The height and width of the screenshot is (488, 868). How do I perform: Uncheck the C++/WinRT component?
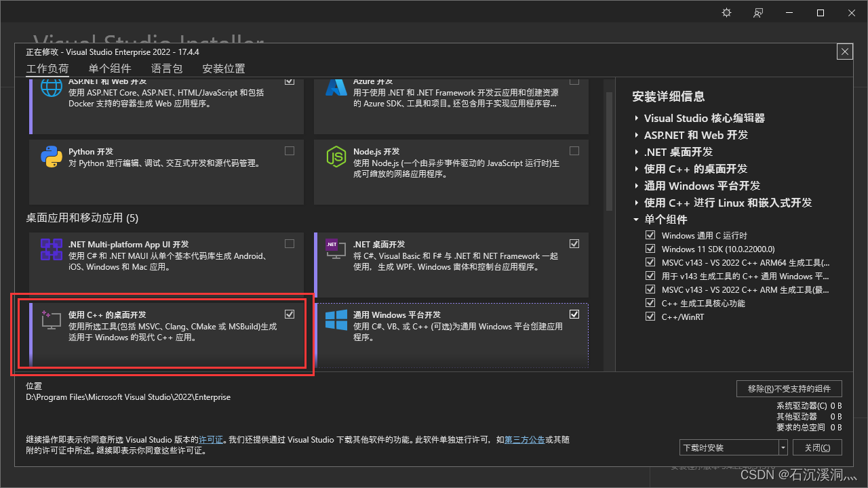(651, 317)
